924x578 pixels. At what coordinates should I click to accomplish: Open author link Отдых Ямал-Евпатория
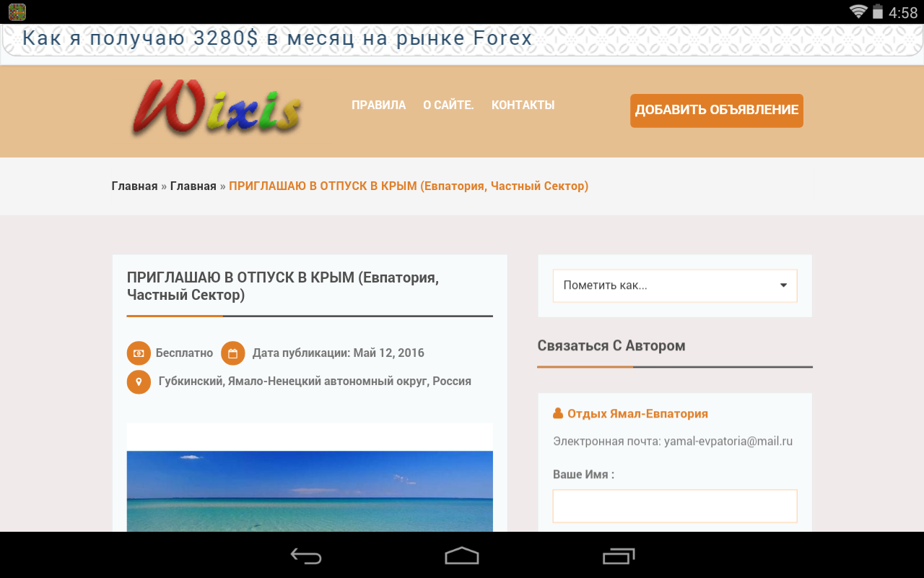tap(637, 414)
